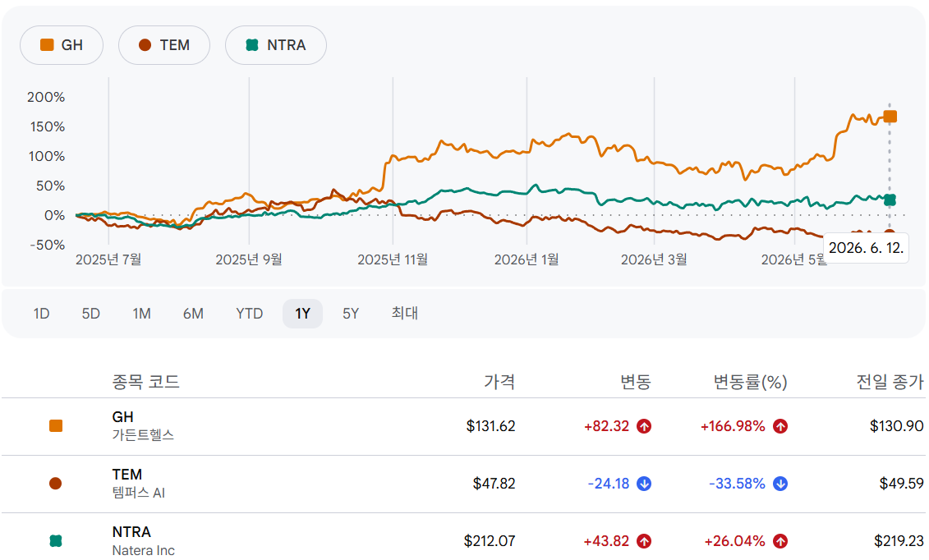Click the up arrow icon beside +166.98%
The height and width of the screenshot is (560, 929).
pos(780,426)
